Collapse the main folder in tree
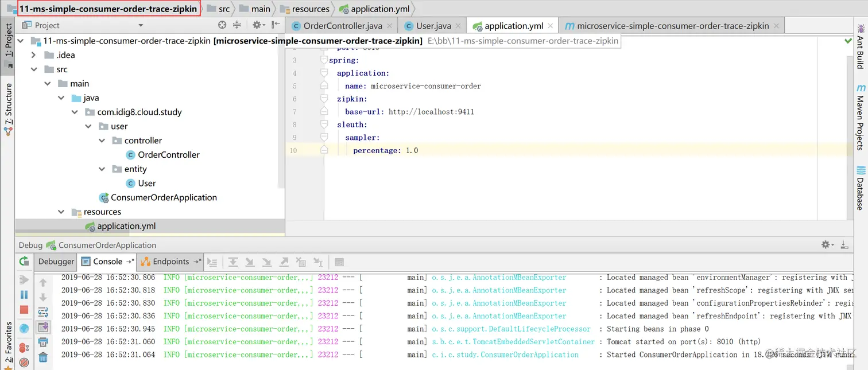Screen dimensions: 868x370 pyautogui.click(x=48, y=84)
